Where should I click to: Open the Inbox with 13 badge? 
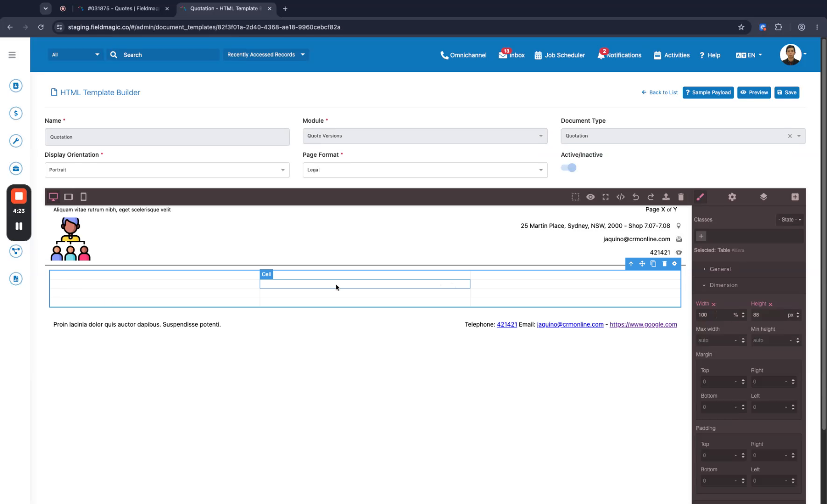click(512, 55)
